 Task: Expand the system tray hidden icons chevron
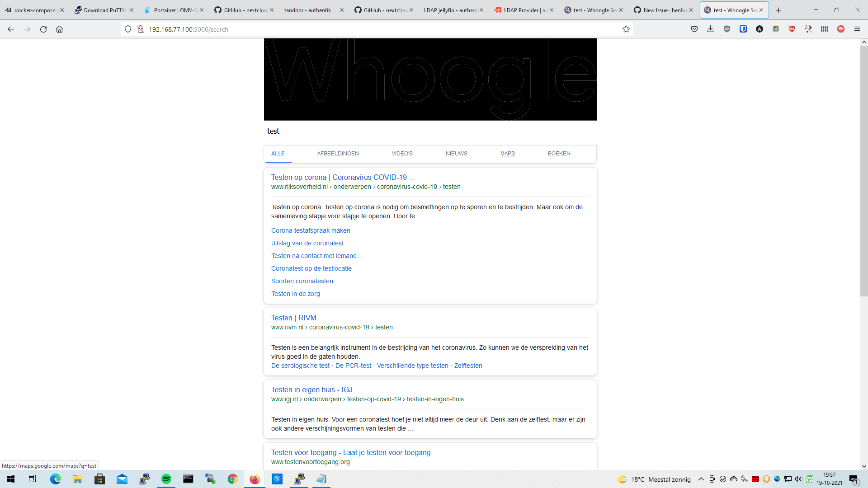(x=701, y=479)
